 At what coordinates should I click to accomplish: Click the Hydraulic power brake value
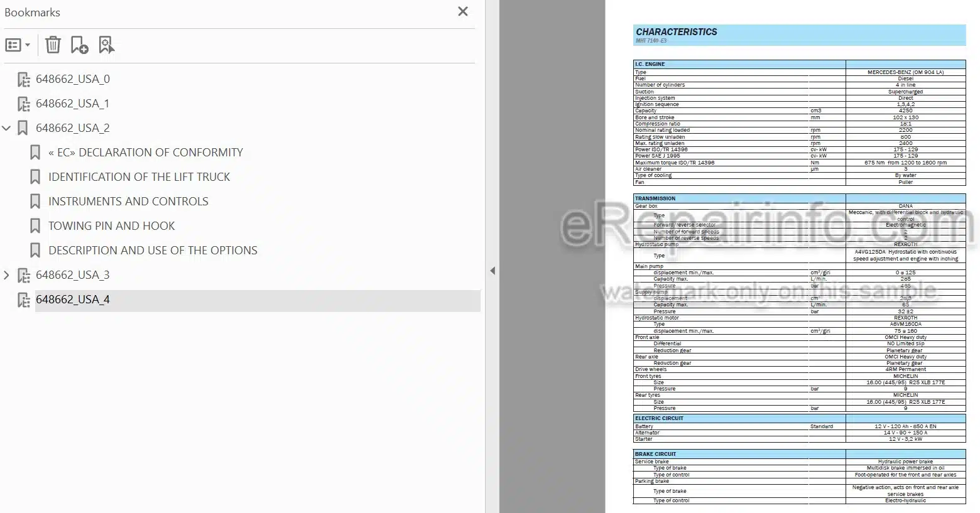905,462
